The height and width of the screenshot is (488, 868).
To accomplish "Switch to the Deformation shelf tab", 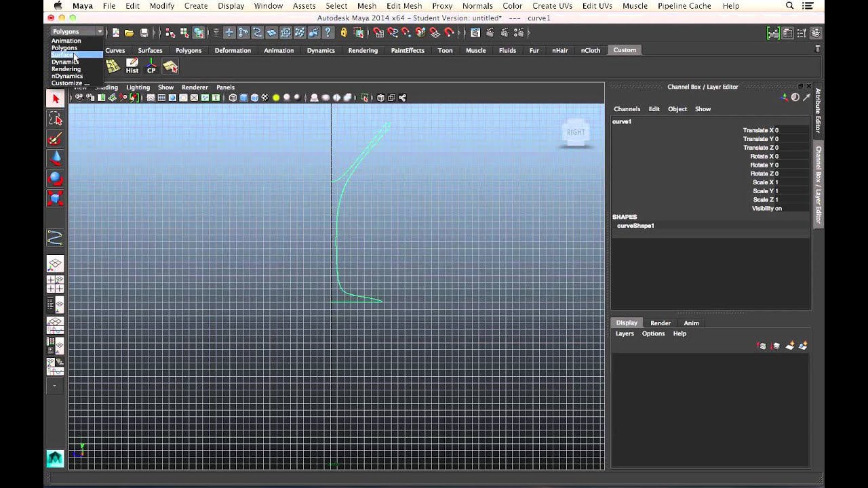I will click(x=233, y=50).
